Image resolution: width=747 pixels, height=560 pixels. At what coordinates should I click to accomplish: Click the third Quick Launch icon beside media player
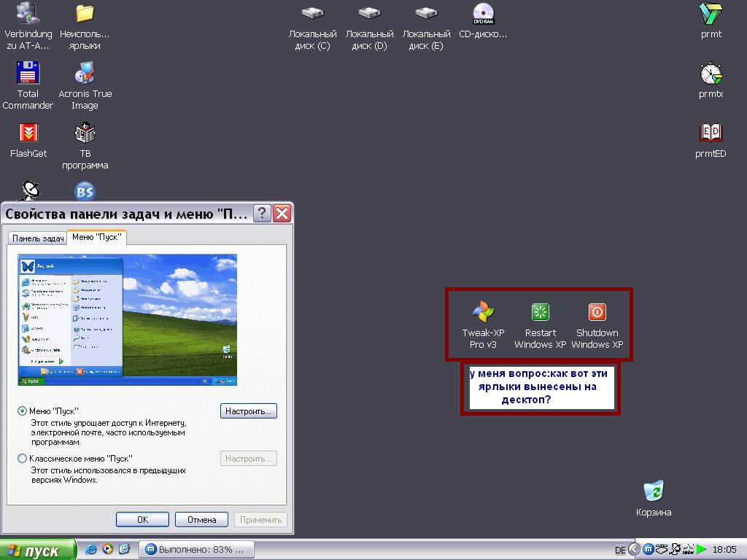[124, 550]
